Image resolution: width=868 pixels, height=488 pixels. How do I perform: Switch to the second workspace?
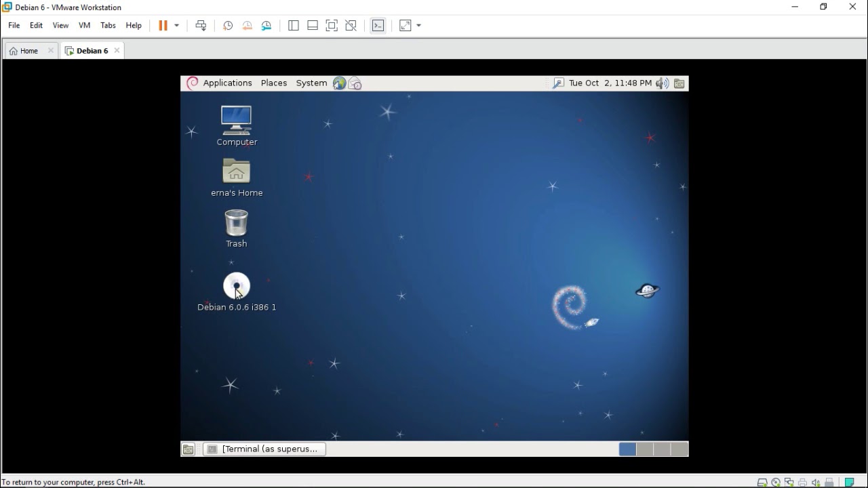[645, 449]
